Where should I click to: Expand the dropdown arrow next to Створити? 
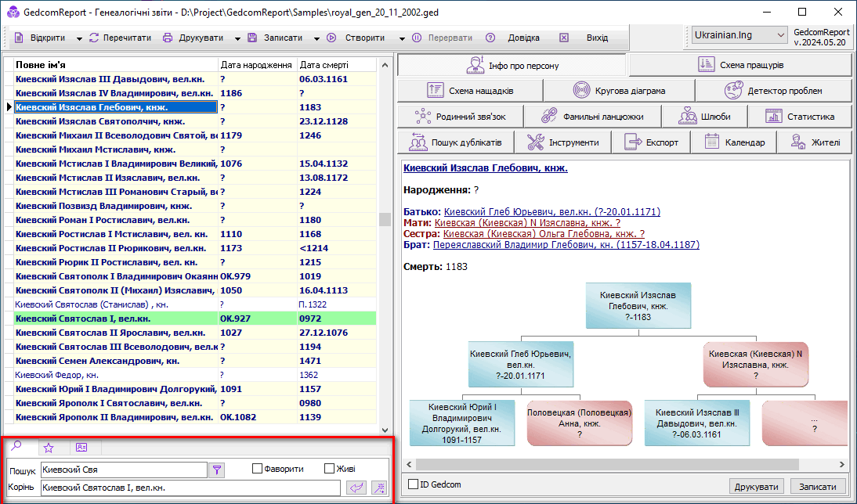tap(402, 38)
